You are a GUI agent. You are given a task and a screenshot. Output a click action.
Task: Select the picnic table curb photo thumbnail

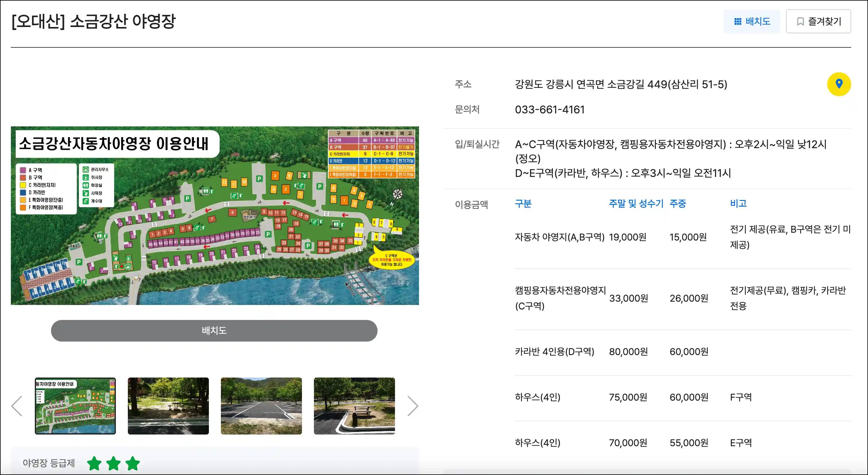(354, 406)
